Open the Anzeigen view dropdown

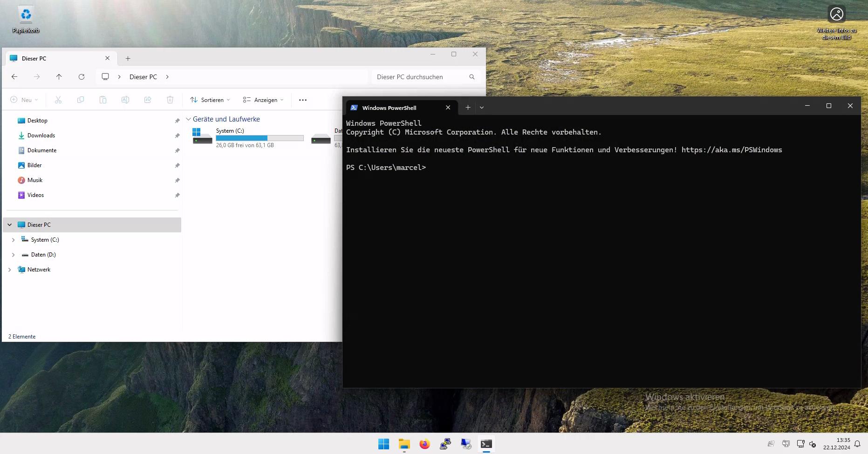pos(263,100)
